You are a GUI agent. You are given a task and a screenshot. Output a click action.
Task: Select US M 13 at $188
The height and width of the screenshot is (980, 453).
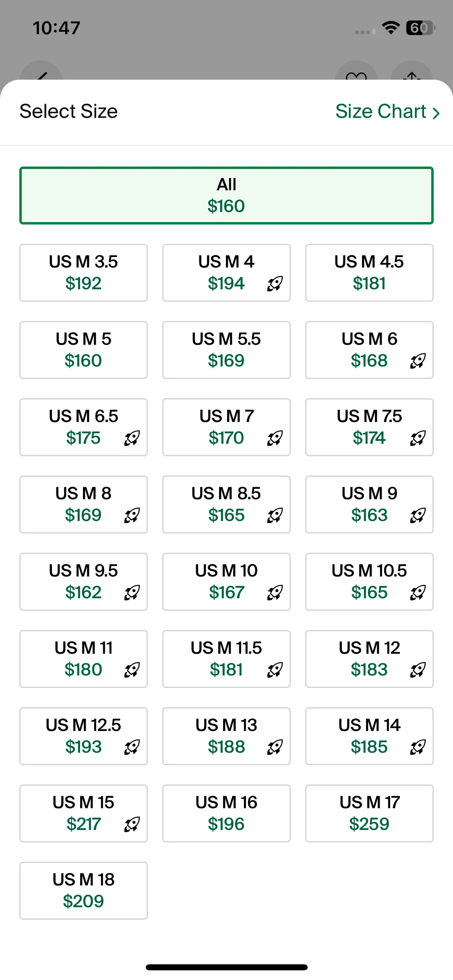[226, 736]
